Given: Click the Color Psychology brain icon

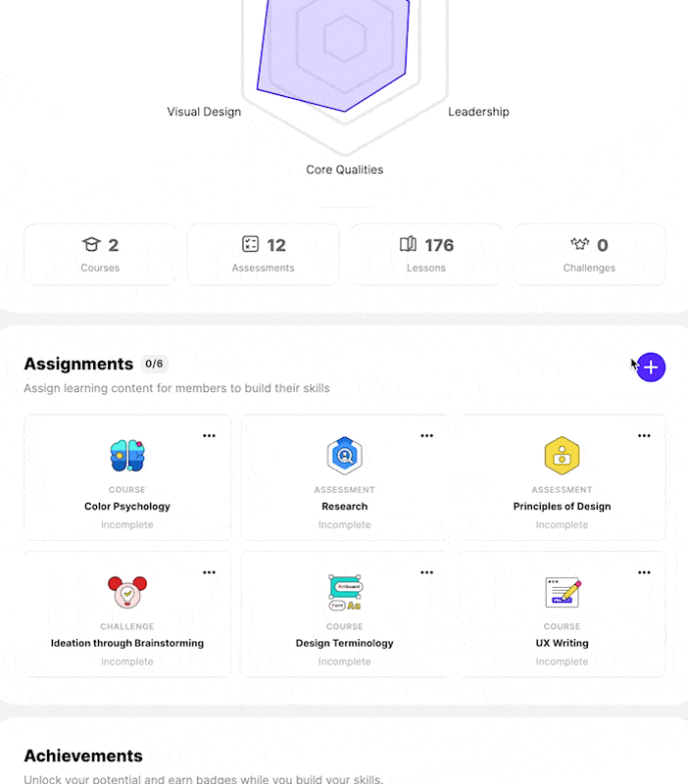Looking at the screenshot, I should click(127, 456).
